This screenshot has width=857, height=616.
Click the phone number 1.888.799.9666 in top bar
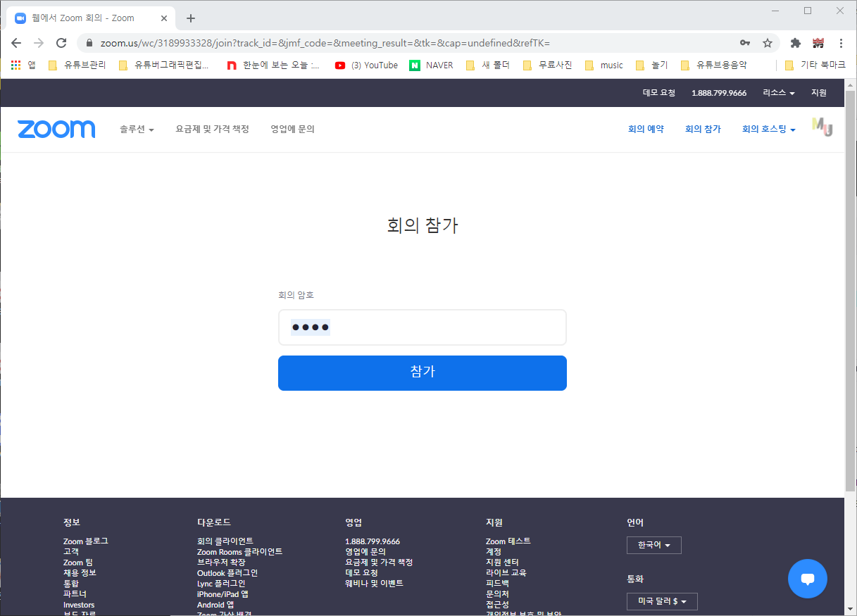click(x=719, y=93)
